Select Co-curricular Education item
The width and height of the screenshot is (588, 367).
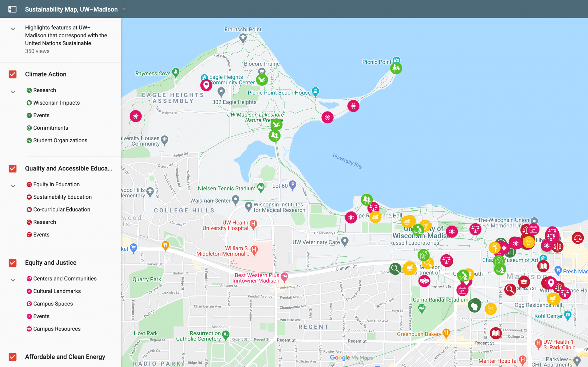(x=59, y=210)
